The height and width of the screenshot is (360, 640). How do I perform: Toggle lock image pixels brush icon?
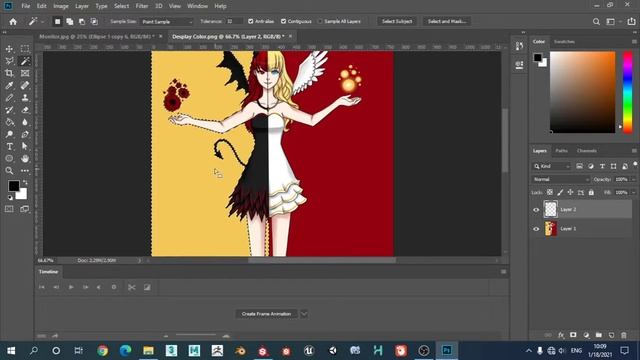[560, 192]
